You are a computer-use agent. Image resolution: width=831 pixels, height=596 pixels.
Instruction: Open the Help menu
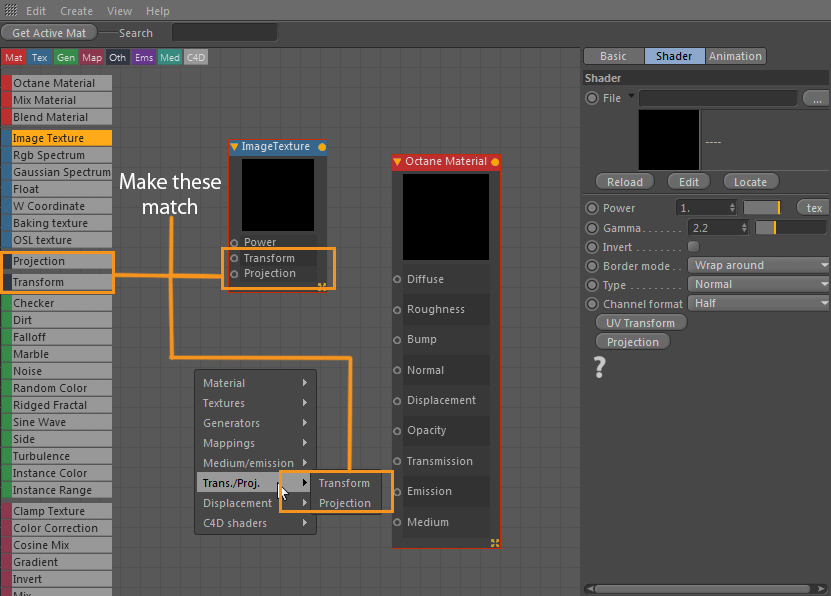(x=158, y=11)
